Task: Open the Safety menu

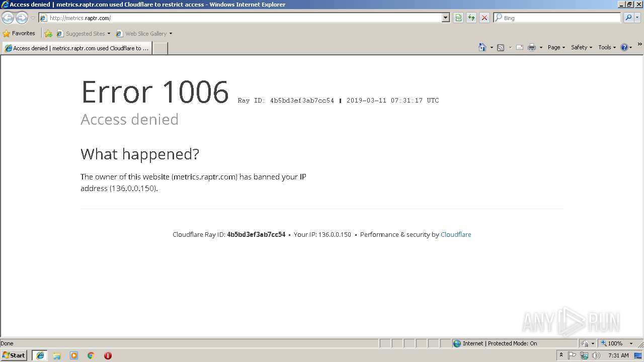Action: click(582, 47)
